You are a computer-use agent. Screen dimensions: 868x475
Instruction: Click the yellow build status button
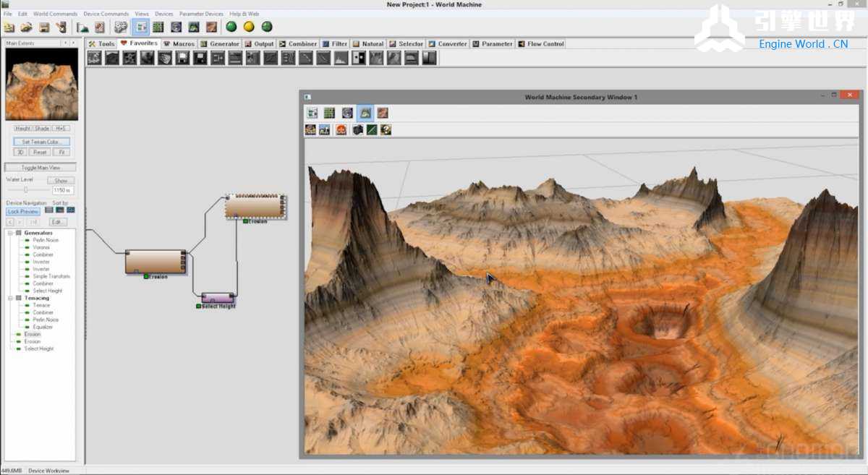(x=249, y=27)
